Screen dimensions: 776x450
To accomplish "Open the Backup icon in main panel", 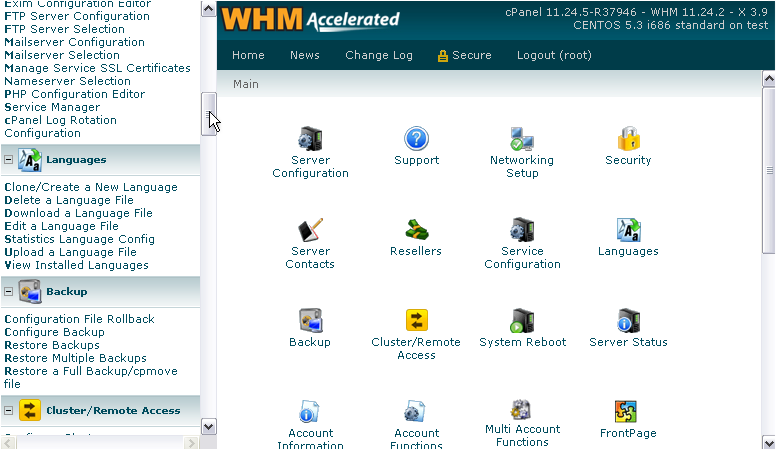I will (x=310, y=320).
